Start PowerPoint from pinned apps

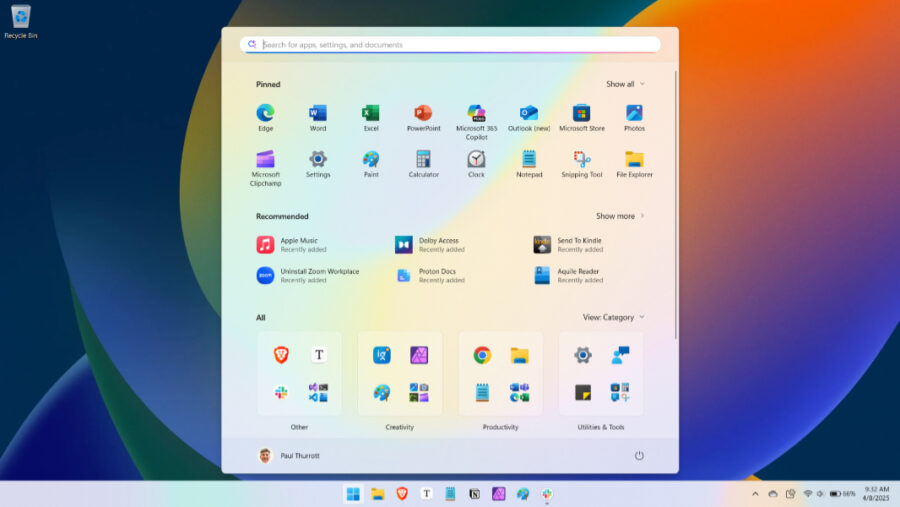click(424, 118)
